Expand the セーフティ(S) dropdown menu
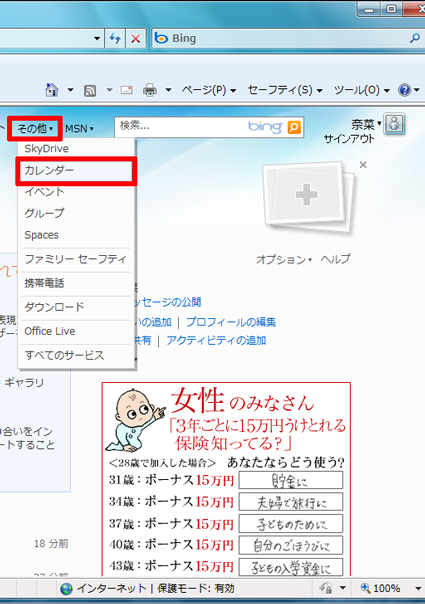425x604 pixels. 285,90
